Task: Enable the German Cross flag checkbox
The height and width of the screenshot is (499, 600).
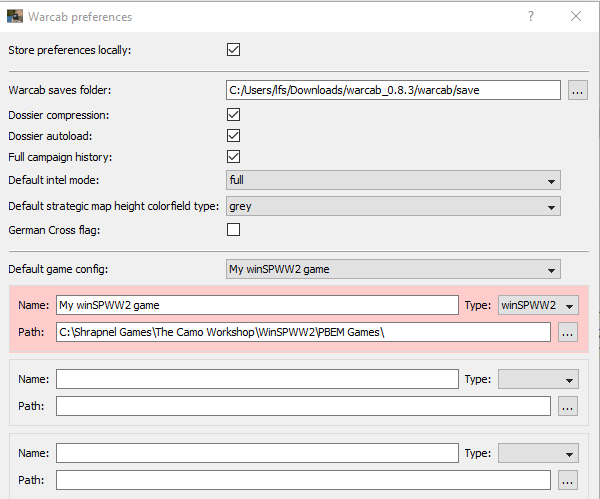Action: [x=234, y=230]
